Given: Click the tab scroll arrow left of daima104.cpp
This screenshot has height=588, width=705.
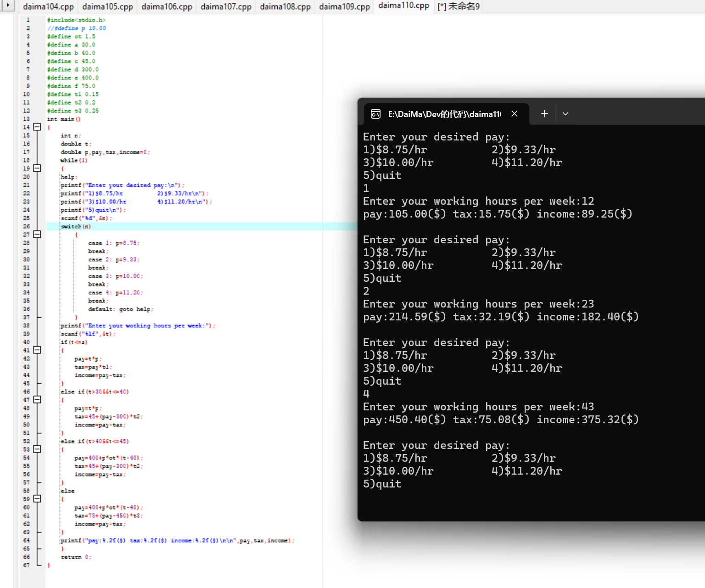Looking at the screenshot, I should [x=8, y=6].
